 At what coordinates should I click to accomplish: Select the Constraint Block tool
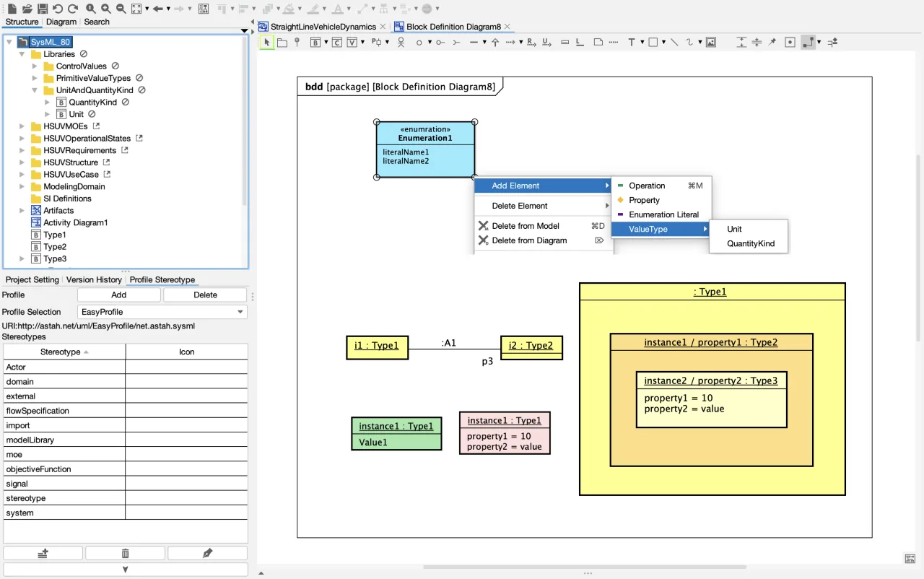(x=337, y=43)
